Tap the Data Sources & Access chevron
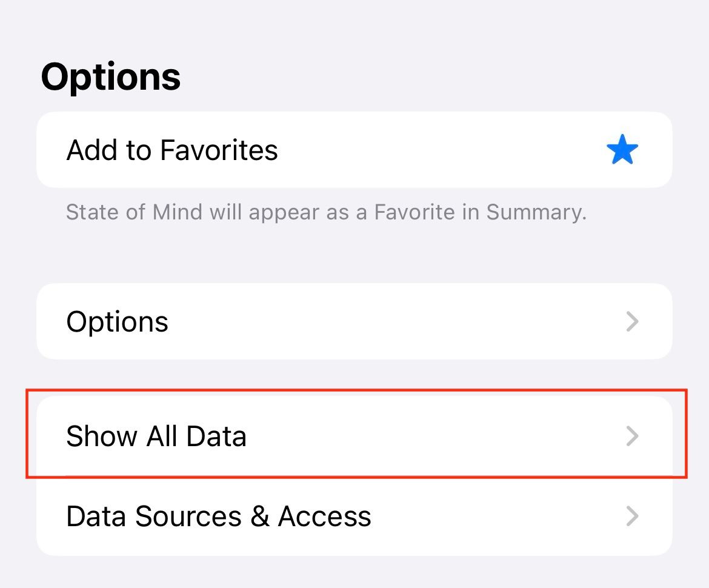Screen dimensions: 709x588 coord(632,516)
